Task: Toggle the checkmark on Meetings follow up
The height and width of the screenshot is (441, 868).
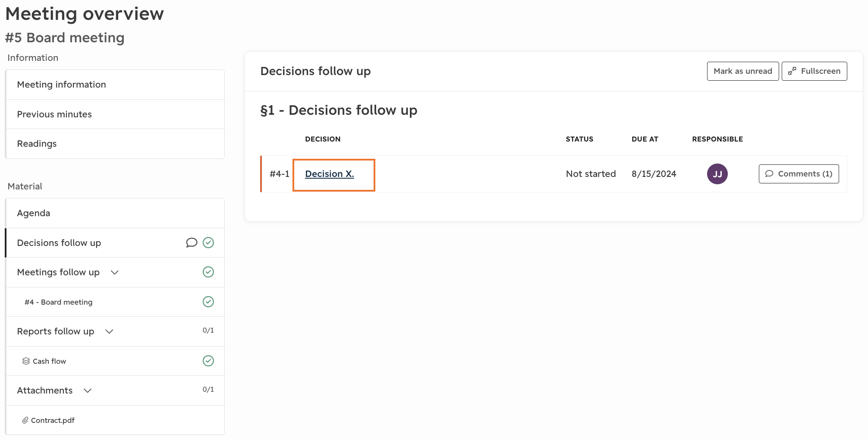Action: [x=208, y=272]
